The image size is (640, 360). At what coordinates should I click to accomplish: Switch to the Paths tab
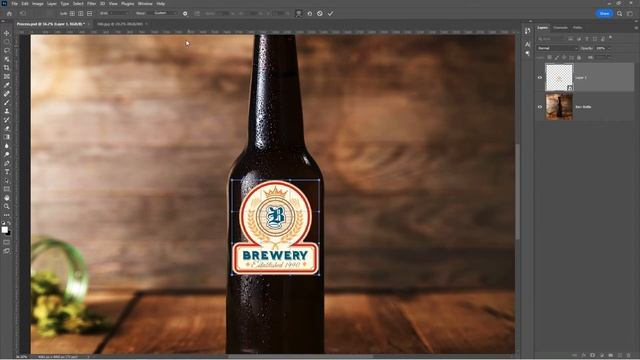[x=577, y=28]
